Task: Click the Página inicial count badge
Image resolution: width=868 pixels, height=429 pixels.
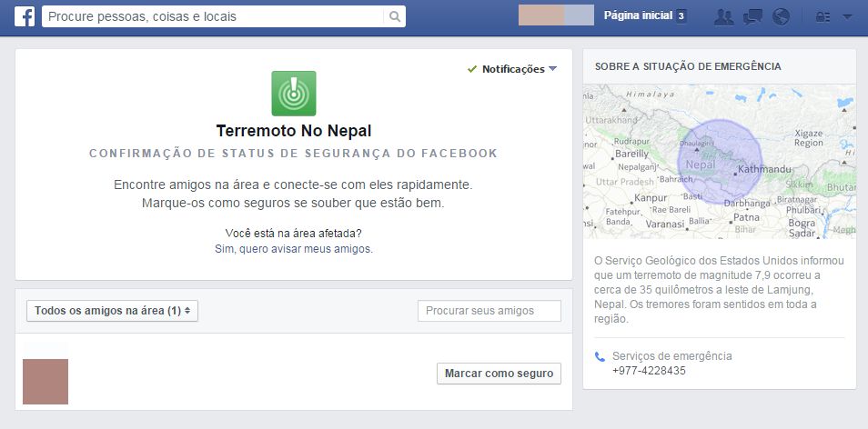Action: click(x=681, y=16)
